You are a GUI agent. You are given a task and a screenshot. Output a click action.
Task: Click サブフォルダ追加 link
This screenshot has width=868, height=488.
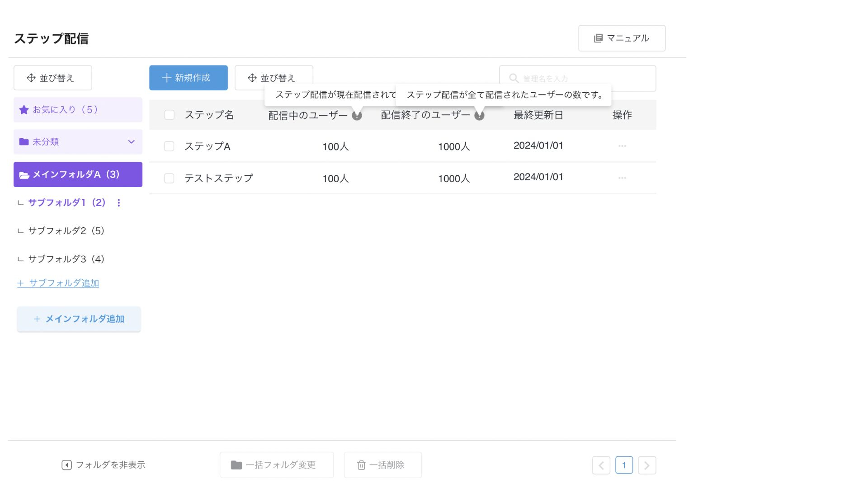58,283
